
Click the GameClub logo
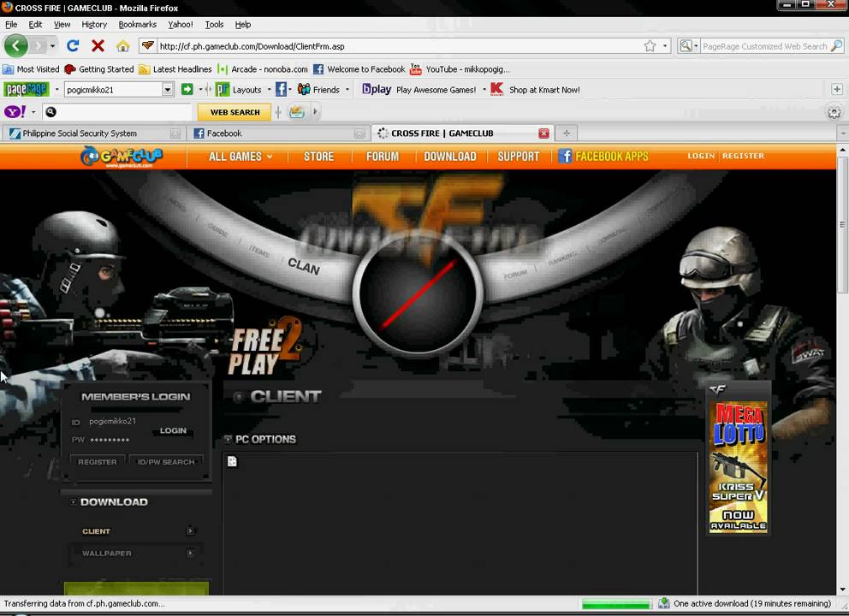[122, 157]
